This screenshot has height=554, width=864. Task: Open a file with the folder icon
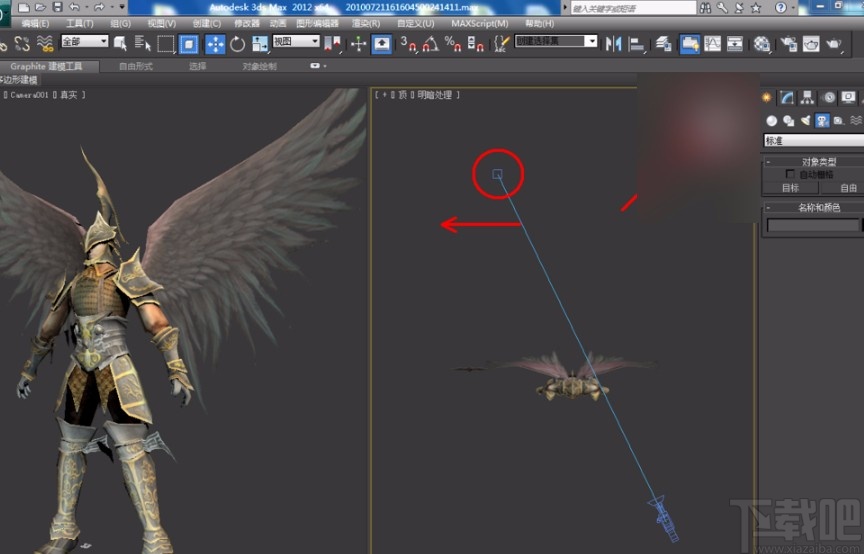pos(40,7)
